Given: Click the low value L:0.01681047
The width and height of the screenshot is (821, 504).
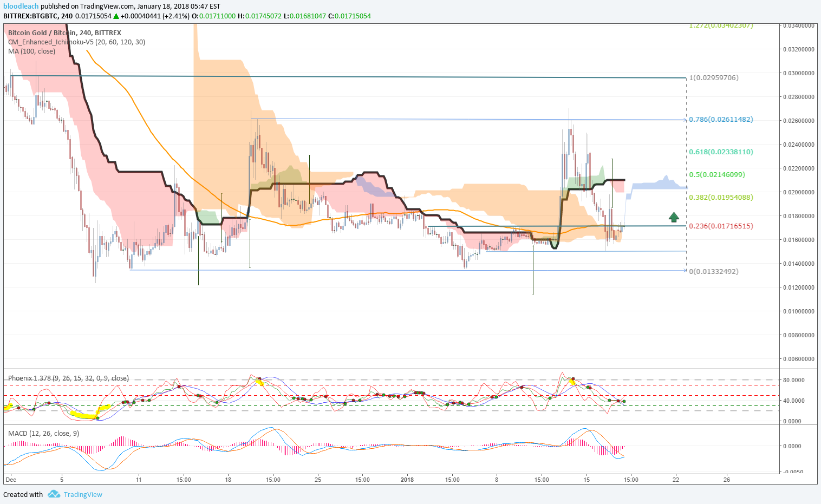Looking at the screenshot, I should click(304, 16).
